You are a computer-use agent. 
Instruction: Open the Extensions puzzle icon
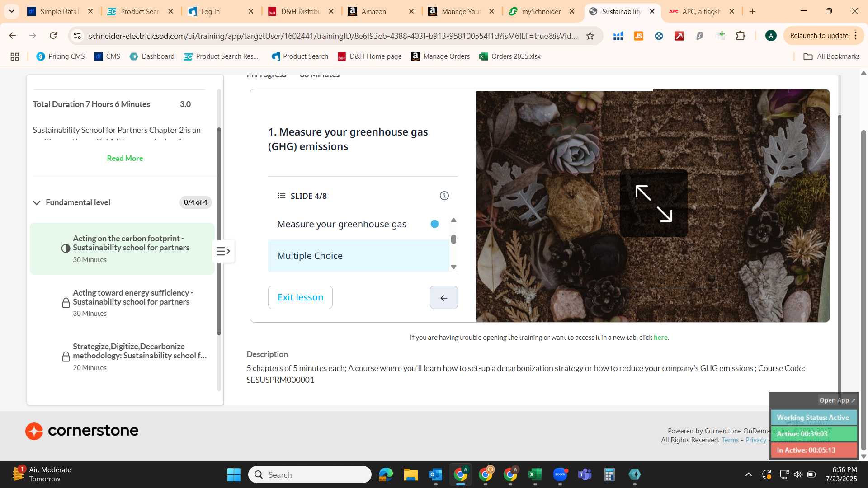[741, 36]
